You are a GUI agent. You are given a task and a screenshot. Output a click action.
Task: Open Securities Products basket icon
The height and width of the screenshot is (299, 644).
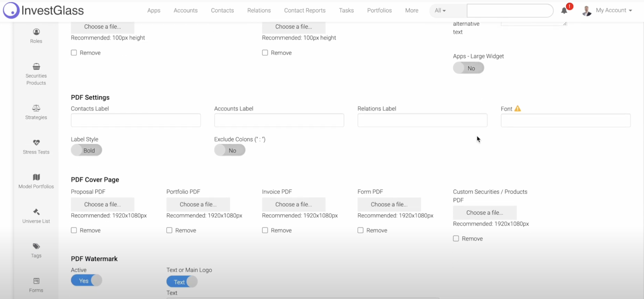[36, 67]
